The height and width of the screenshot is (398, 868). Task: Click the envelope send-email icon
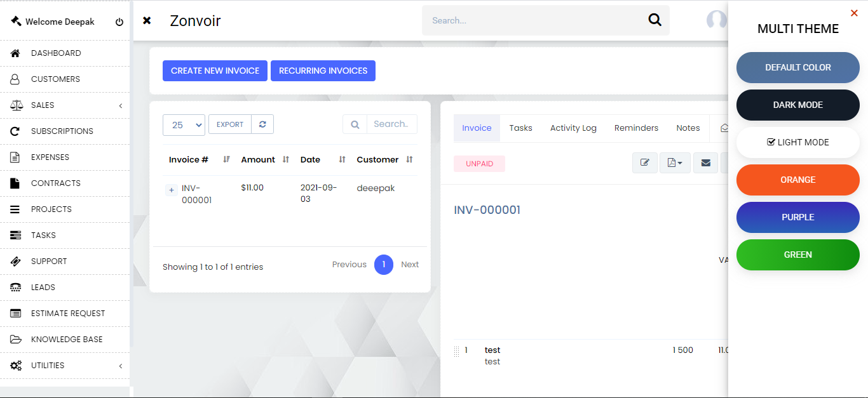[705, 163]
